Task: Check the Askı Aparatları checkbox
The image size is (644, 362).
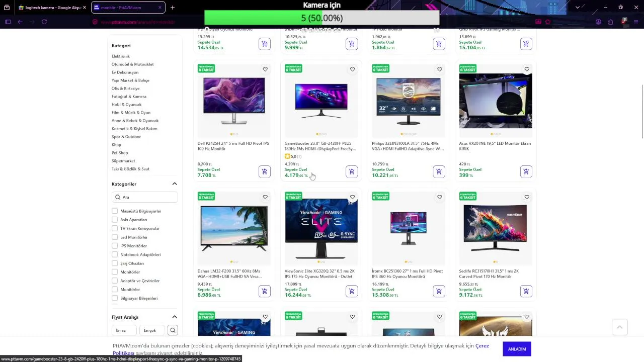Action: 115,220
